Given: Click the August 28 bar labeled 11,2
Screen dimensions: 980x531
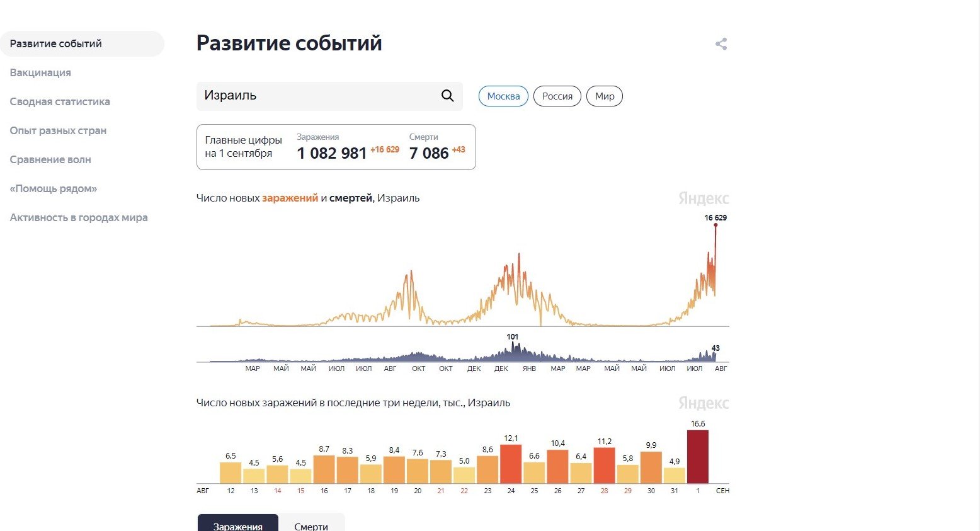Looking at the screenshot, I should (604, 465).
